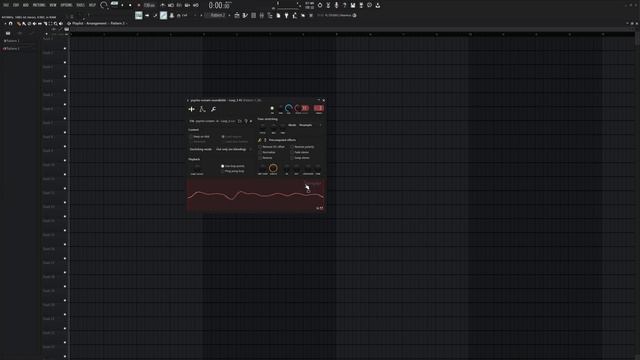Screen dimensions: 640x360
Task: Open the PATTERNS menu
Action: (x=39, y=5)
